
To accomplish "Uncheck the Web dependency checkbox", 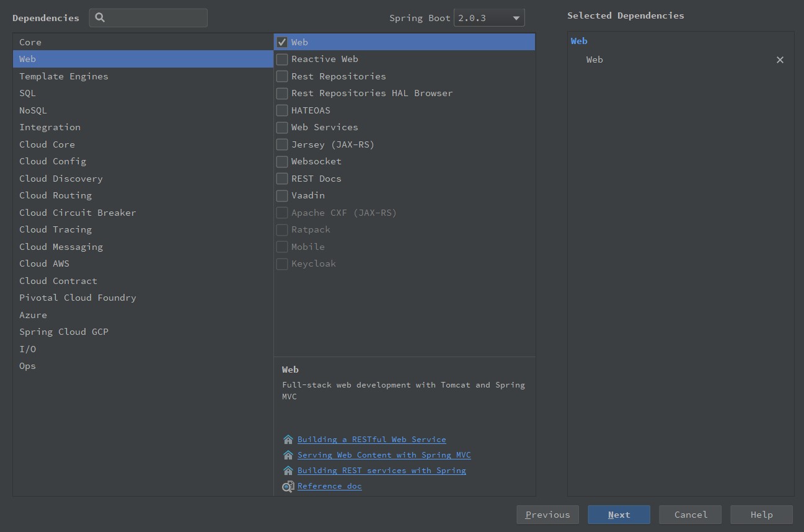I will (x=282, y=42).
